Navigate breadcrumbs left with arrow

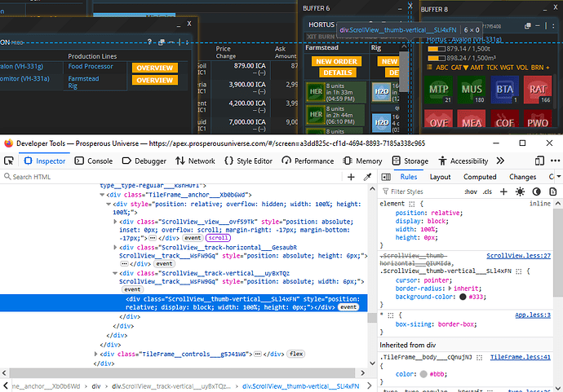tap(6, 386)
